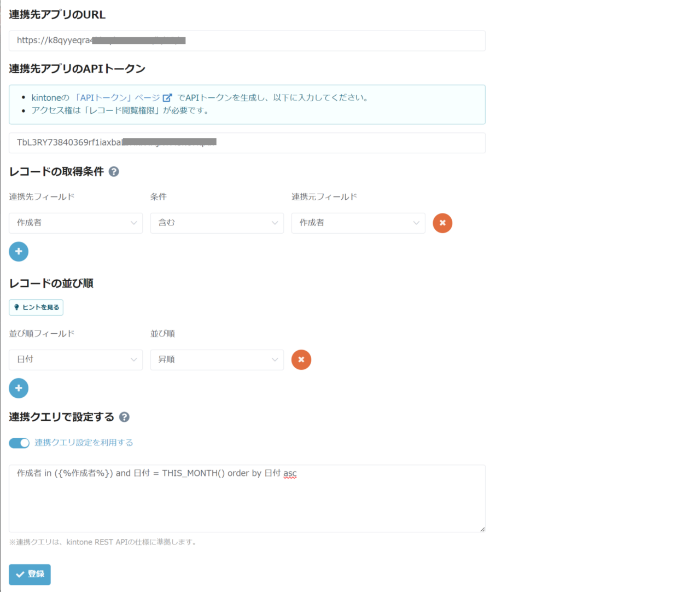Add a new record retrieval condition
The width and height of the screenshot is (700, 592).
[19, 252]
